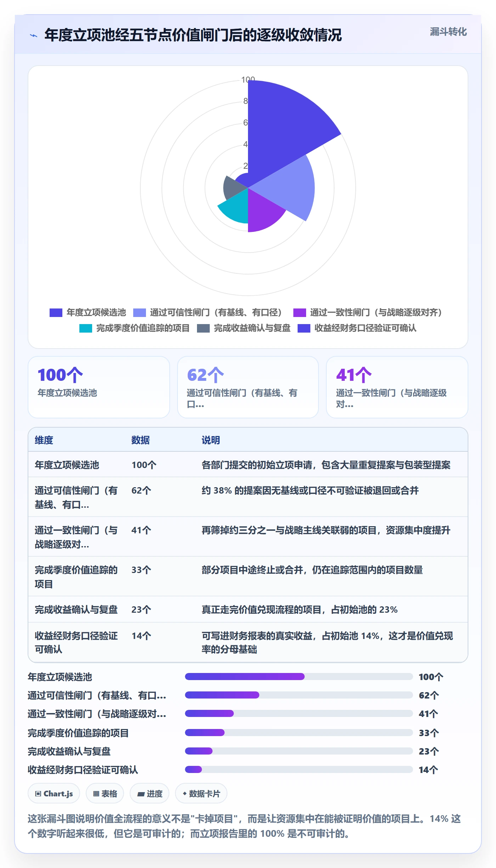
Task: Click the 漏斗转化 tag in the header
Action: coord(448,32)
